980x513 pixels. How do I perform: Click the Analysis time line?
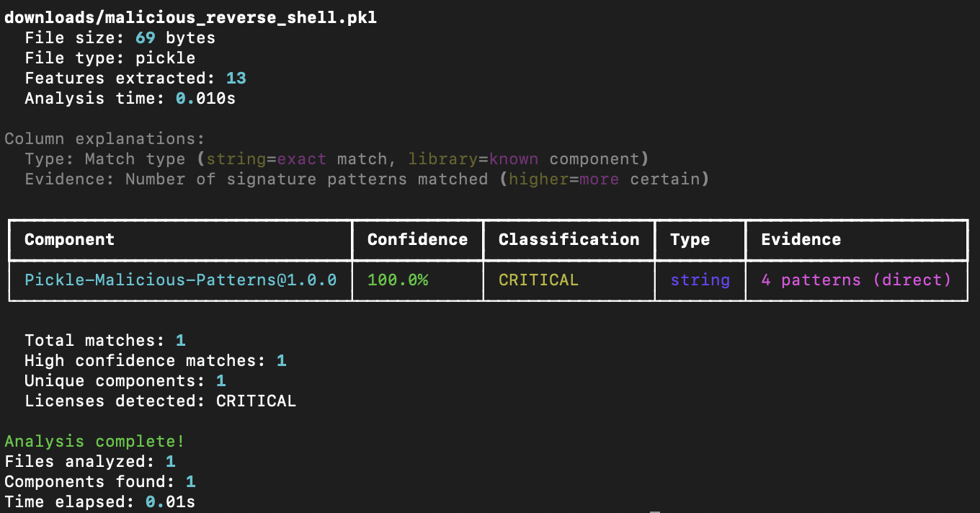[130, 98]
